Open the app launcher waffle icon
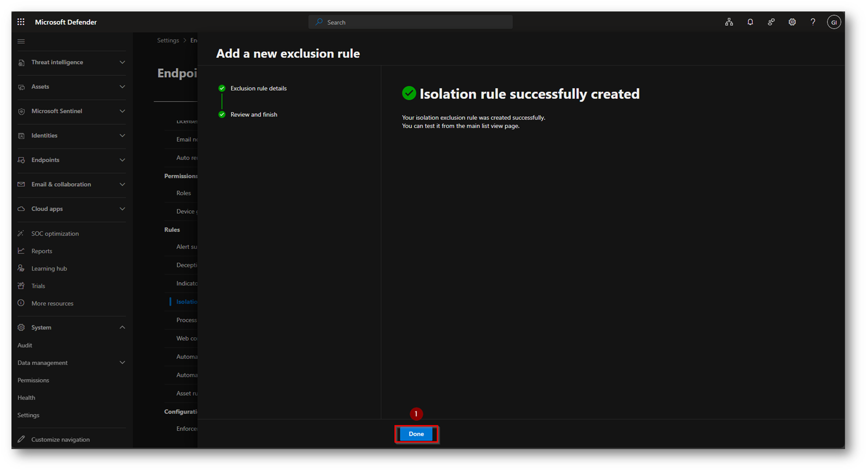 pos(21,22)
